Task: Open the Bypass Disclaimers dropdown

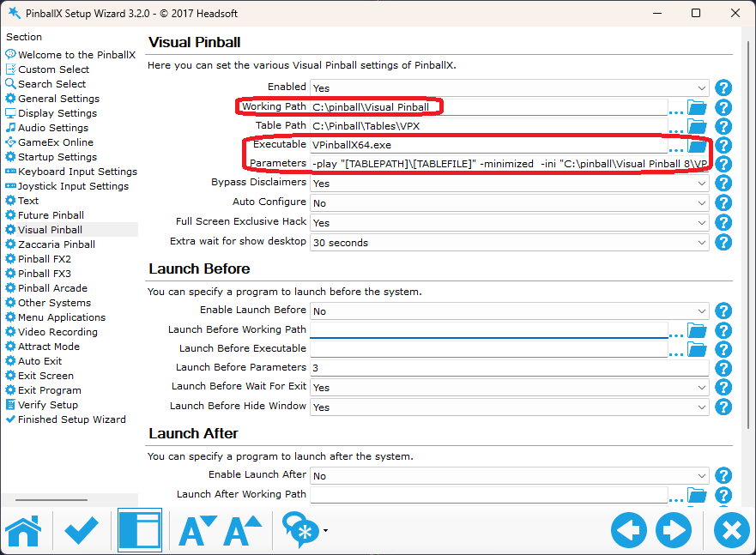Action: point(509,184)
